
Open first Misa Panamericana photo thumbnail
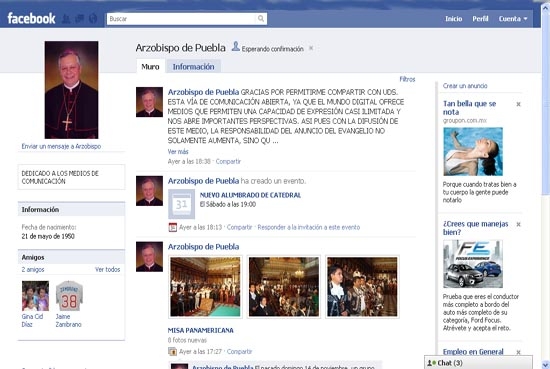[206, 287]
